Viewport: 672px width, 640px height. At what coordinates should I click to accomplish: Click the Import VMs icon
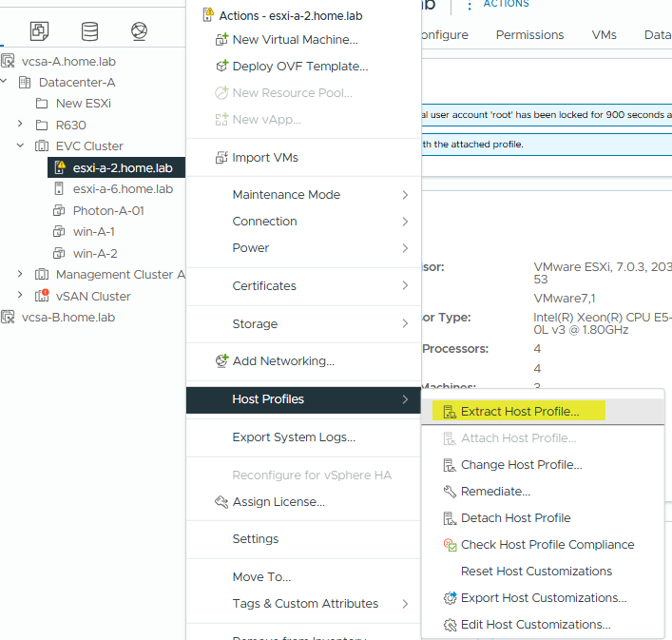point(221,157)
